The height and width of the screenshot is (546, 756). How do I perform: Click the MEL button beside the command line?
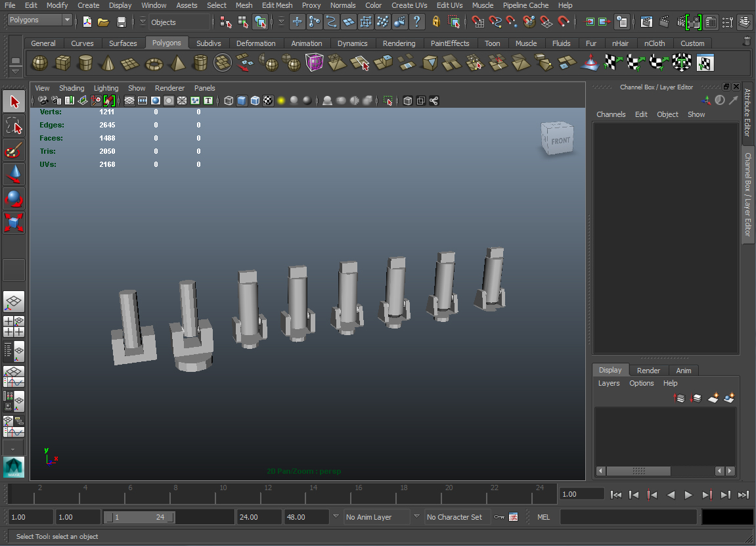pyautogui.click(x=543, y=517)
